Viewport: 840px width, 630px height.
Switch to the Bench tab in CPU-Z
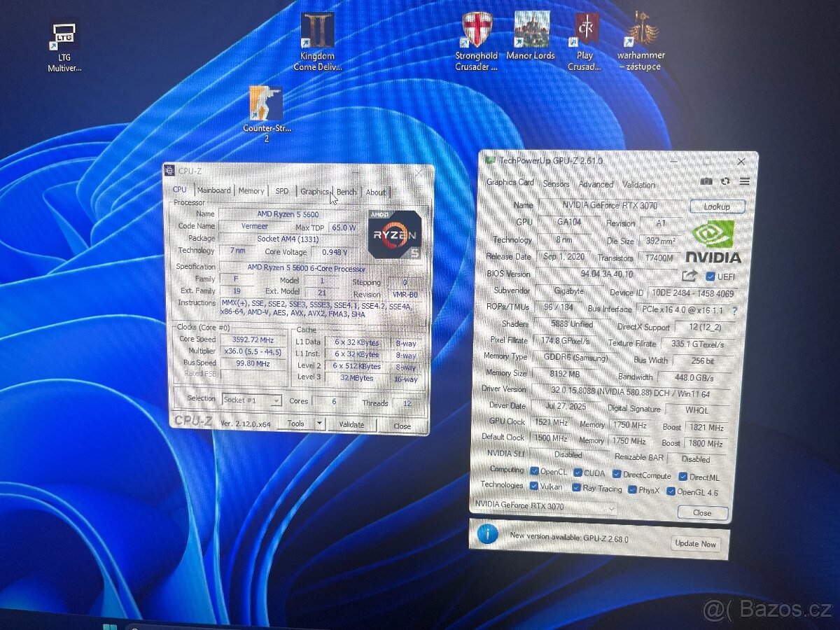[346, 192]
